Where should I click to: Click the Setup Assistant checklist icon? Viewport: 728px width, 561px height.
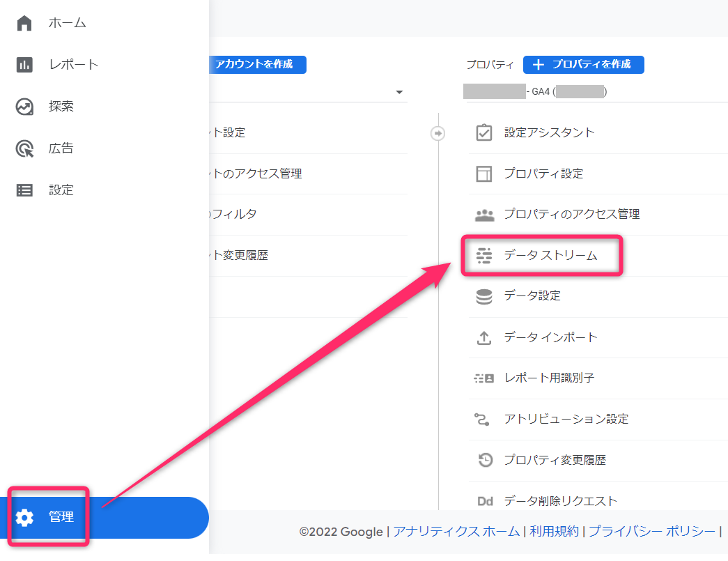tap(483, 132)
